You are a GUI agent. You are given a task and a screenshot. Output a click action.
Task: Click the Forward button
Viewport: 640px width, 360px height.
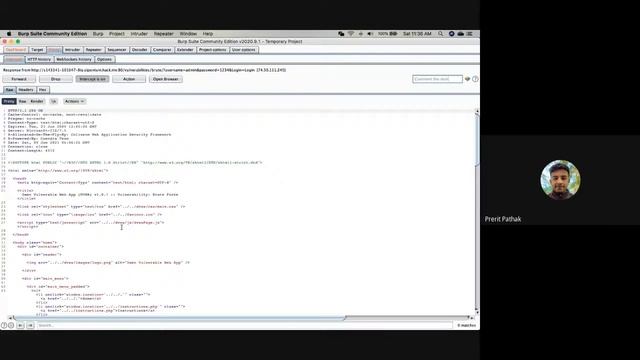tap(19, 79)
